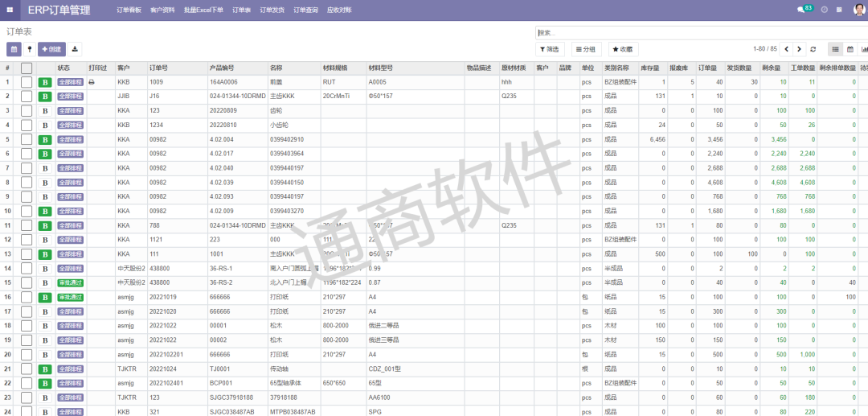
Task: Tick the checkbox for row 1
Action: click(27, 82)
